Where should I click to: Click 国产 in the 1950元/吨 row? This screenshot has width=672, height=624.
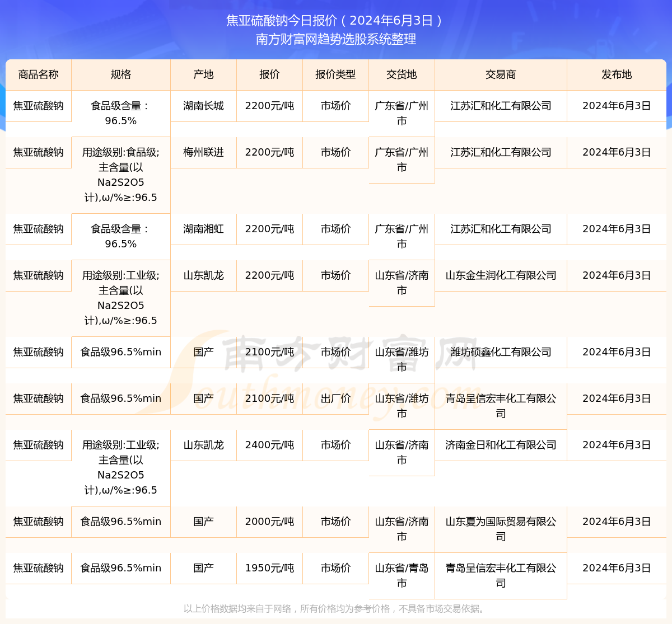(203, 568)
